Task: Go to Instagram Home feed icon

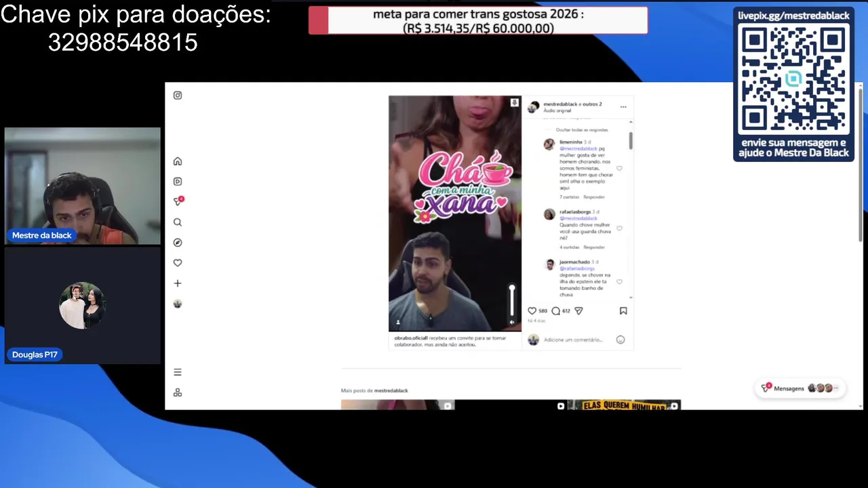Action: click(178, 161)
